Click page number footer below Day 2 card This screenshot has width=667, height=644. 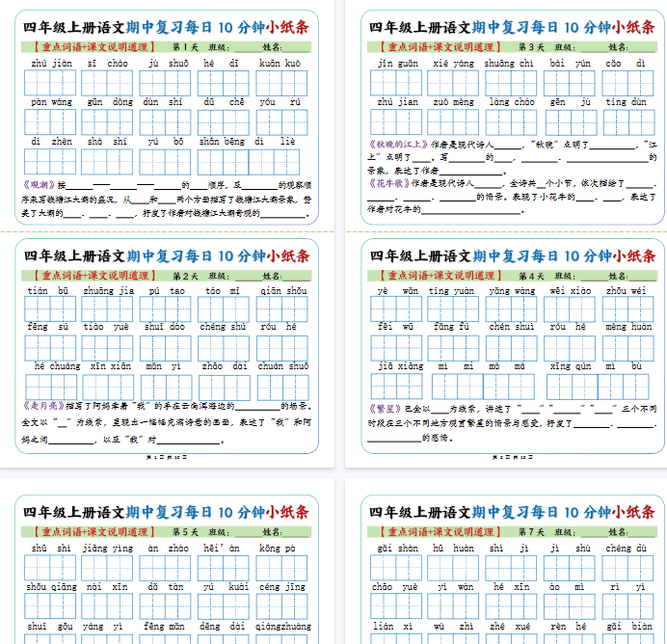tap(167, 457)
